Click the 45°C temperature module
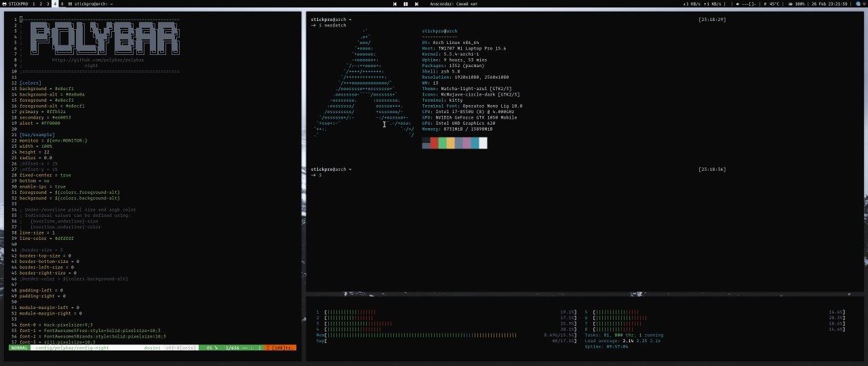The height and width of the screenshot is (366, 868). pyautogui.click(x=770, y=4)
